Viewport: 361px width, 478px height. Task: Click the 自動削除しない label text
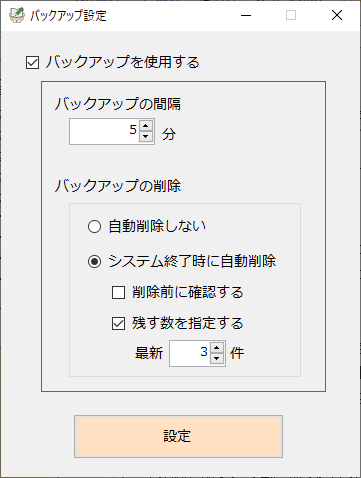pos(157,227)
